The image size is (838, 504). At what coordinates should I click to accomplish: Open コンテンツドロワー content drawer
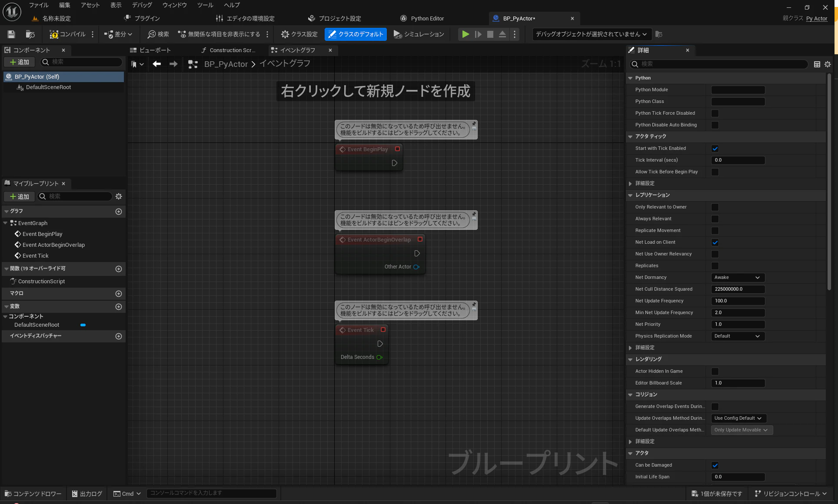[x=33, y=494]
